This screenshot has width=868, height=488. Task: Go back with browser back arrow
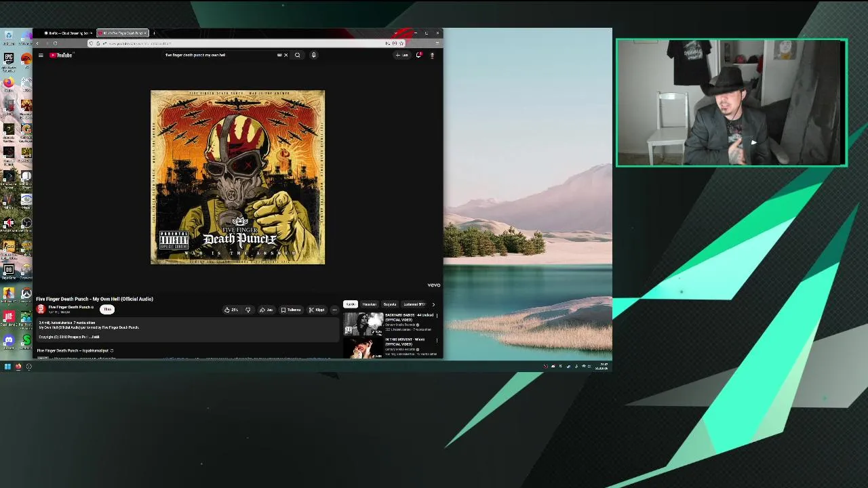coord(37,43)
